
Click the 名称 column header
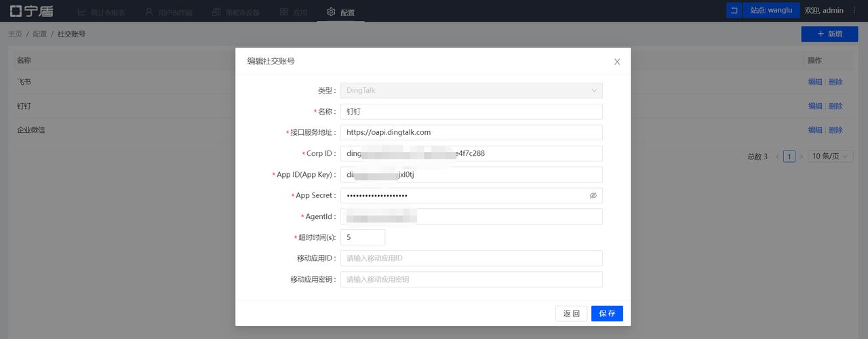pos(24,60)
